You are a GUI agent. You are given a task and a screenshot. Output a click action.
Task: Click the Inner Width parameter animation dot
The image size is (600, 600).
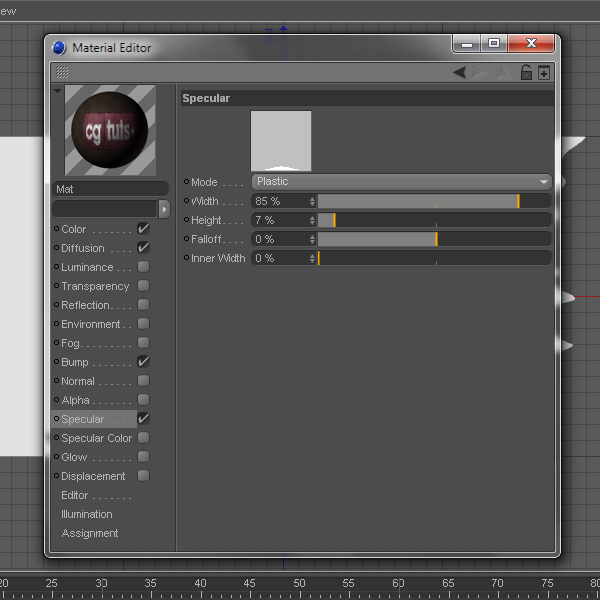coord(186,258)
